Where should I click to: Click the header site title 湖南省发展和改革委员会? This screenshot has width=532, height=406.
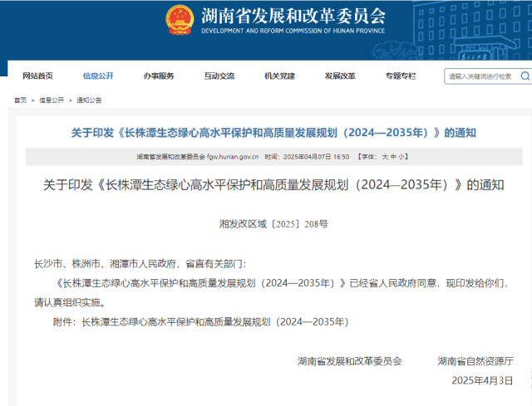293,16
